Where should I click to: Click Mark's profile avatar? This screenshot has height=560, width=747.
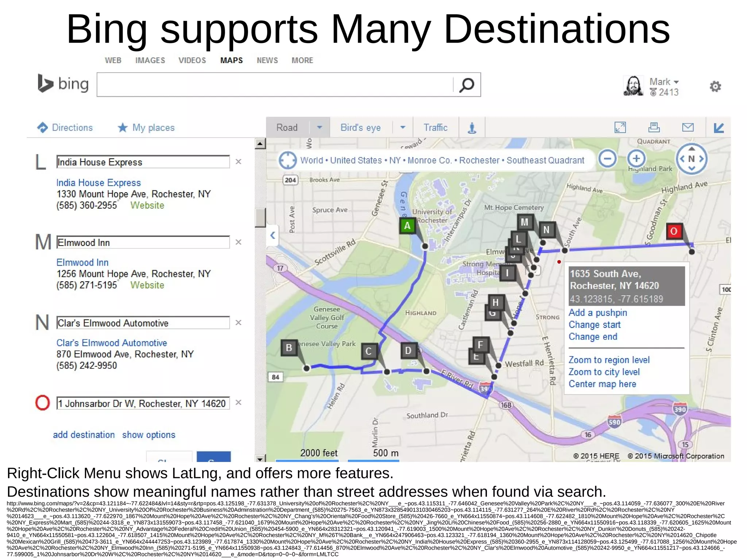click(634, 86)
